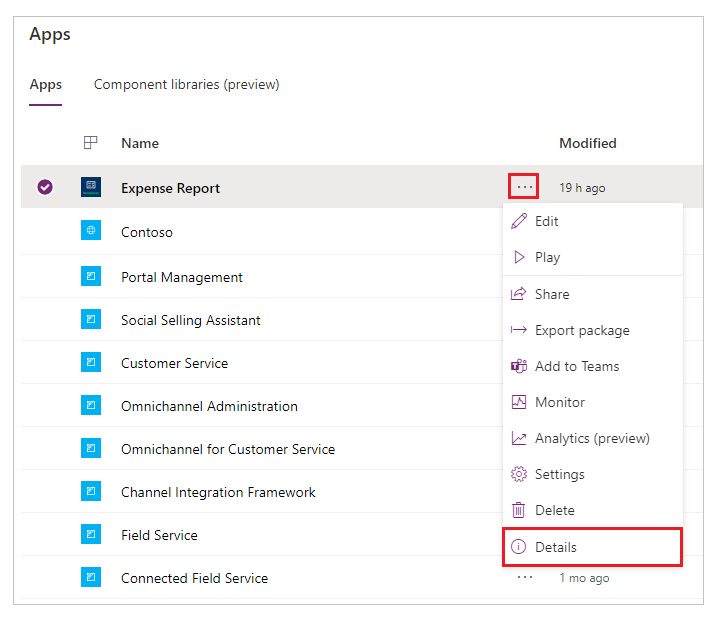
Task: Open the Social Selling Assistant app name
Action: pyautogui.click(x=191, y=320)
